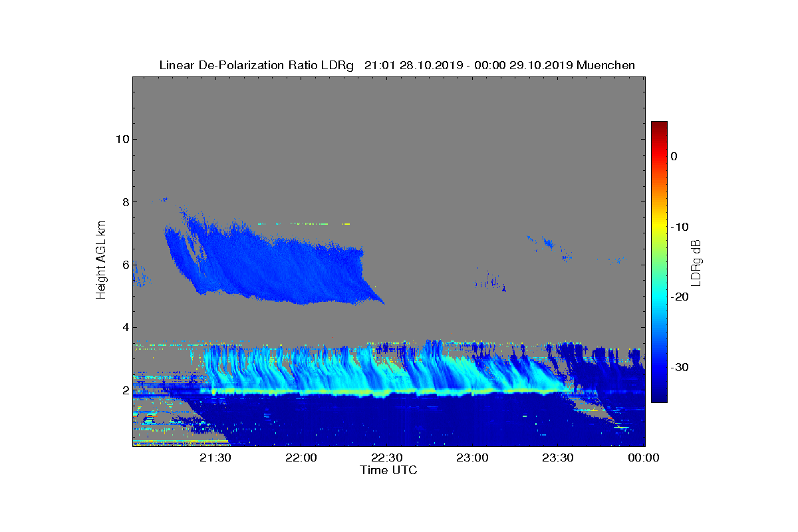
Task: Click height axis label '10'
Action: (x=122, y=139)
